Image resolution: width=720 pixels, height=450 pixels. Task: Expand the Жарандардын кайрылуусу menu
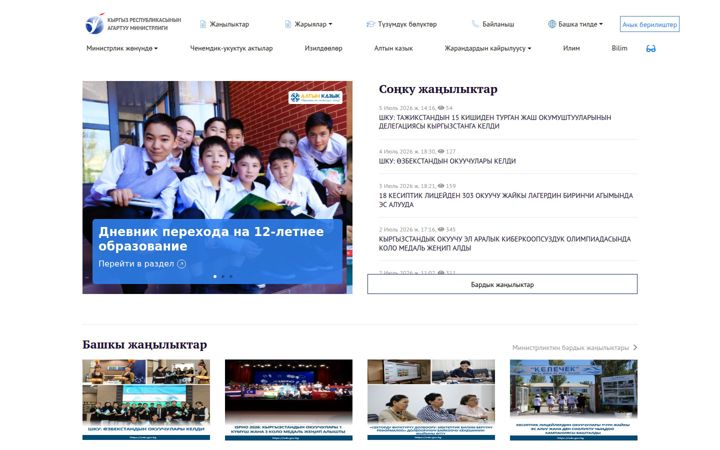pos(488,48)
